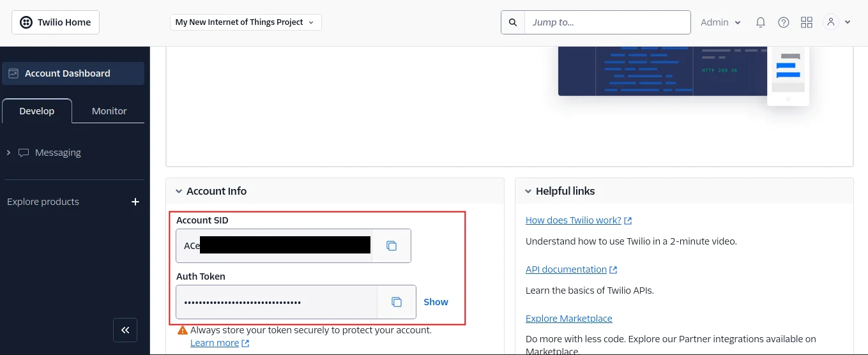Collapse the Account Info section
The height and width of the screenshot is (355, 868).
click(179, 192)
